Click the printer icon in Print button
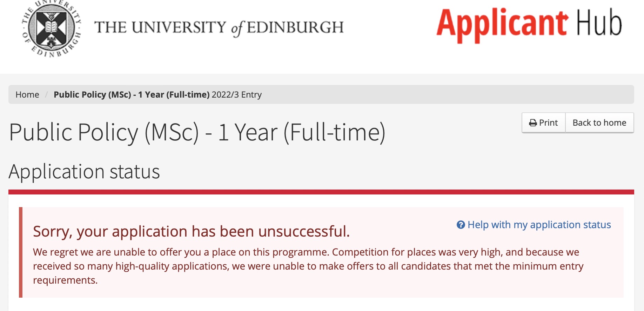Screen dimensions: 644x311 (533, 123)
